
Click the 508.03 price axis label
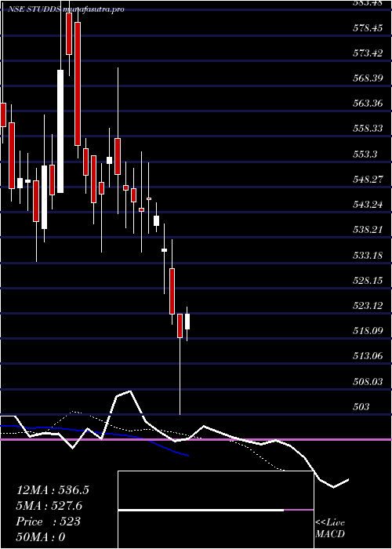pyautogui.click(x=368, y=382)
